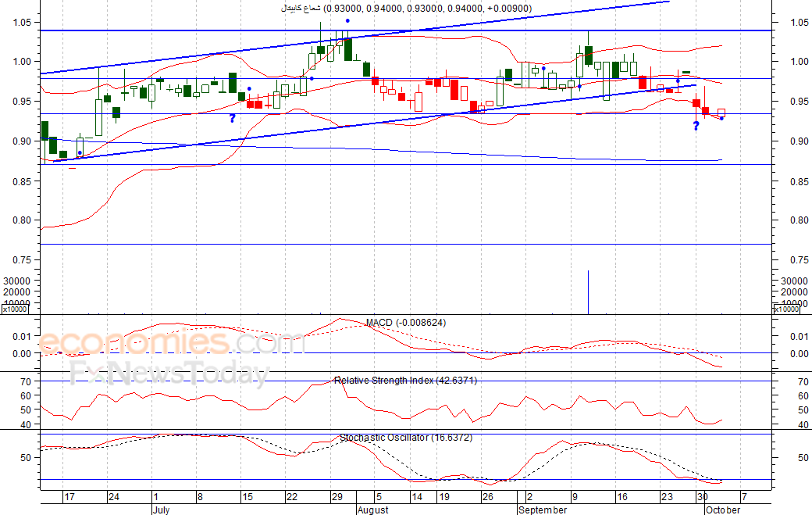Screen dimensions: 812x515
Task: Click date label 17 on time axis
Action: tap(69, 497)
